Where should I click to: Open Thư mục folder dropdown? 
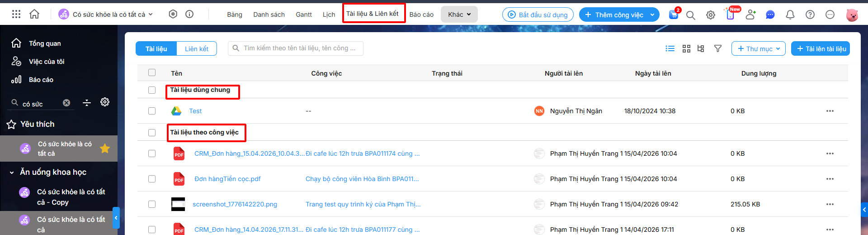tap(759, 48)
